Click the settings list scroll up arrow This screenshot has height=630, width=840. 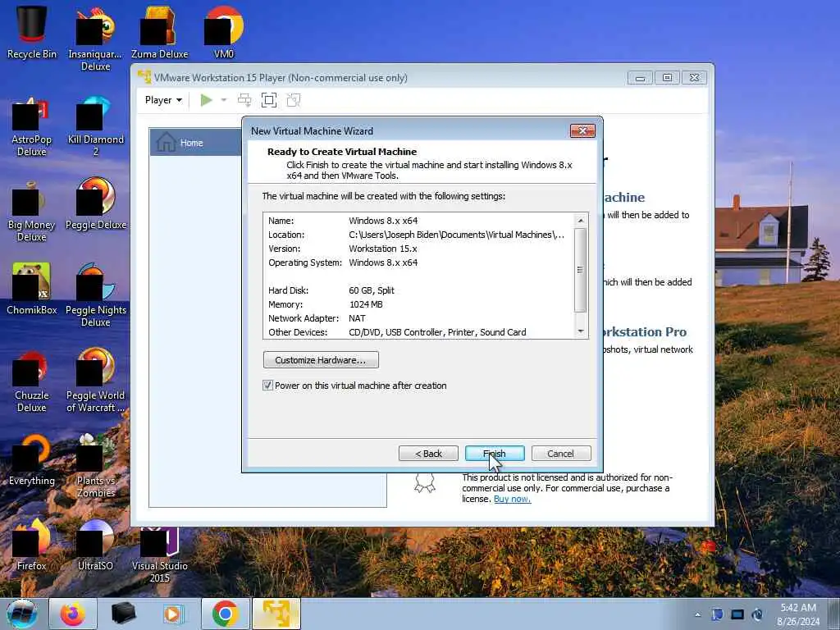(x=580, y=220)
